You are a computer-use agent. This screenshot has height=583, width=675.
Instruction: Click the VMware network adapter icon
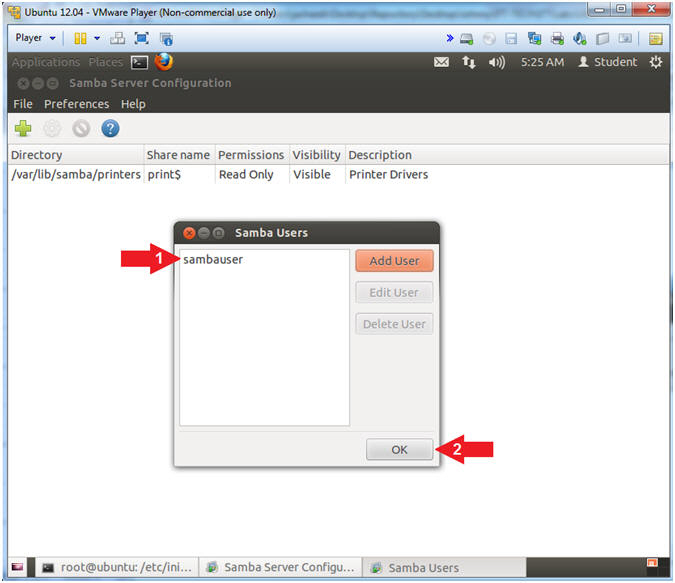pyautogui.click(x=534, y=39)
